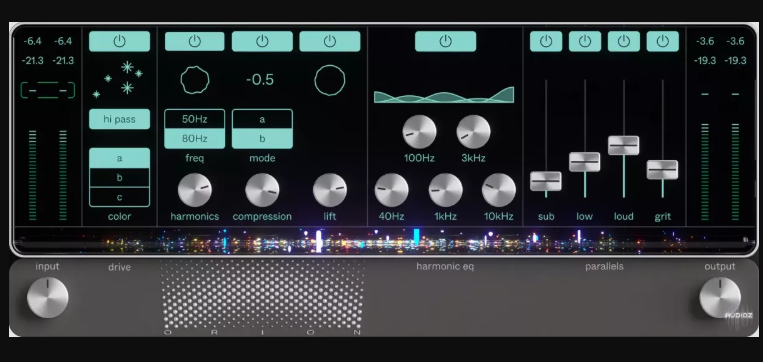This screenshot has width=763, height=362.
Task: Toggle power above the compression column
Action: [x=262, y=41]
